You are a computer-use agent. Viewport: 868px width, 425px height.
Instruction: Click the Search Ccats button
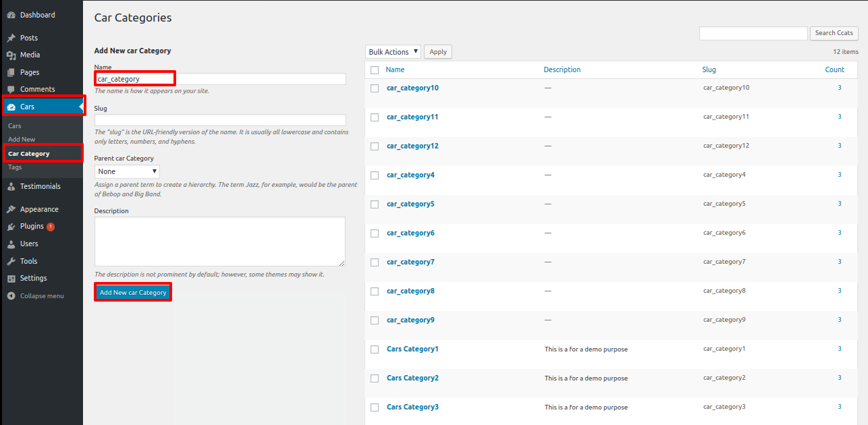pyautogui.click(x=834, y=33)
